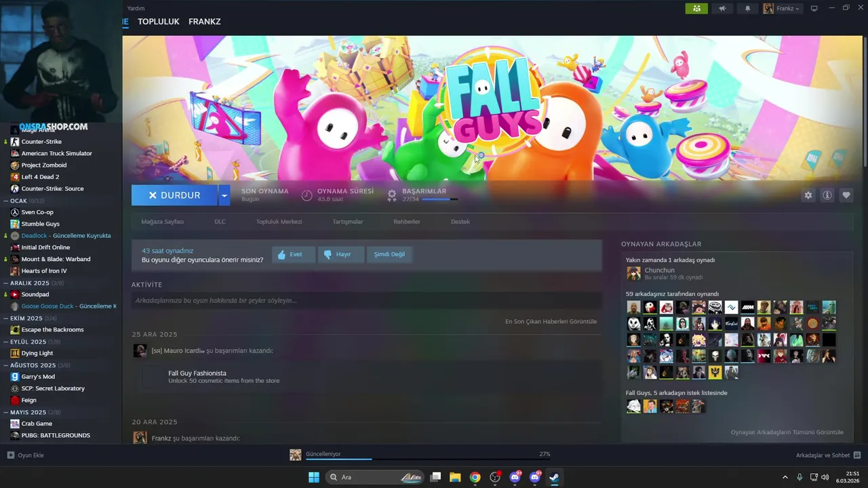Open the green friends activity icon
This screenshot has width=868, height=488.
[x=696, y=8]
